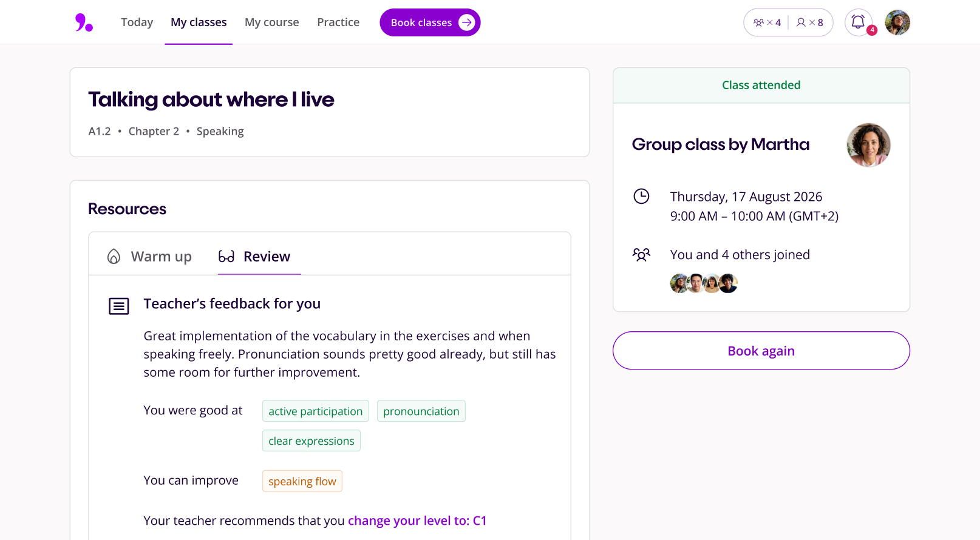The height and width of the screenshot is (540, 980).
Task: Click the purple app logo icon
Action: click(x=84, y=22)
